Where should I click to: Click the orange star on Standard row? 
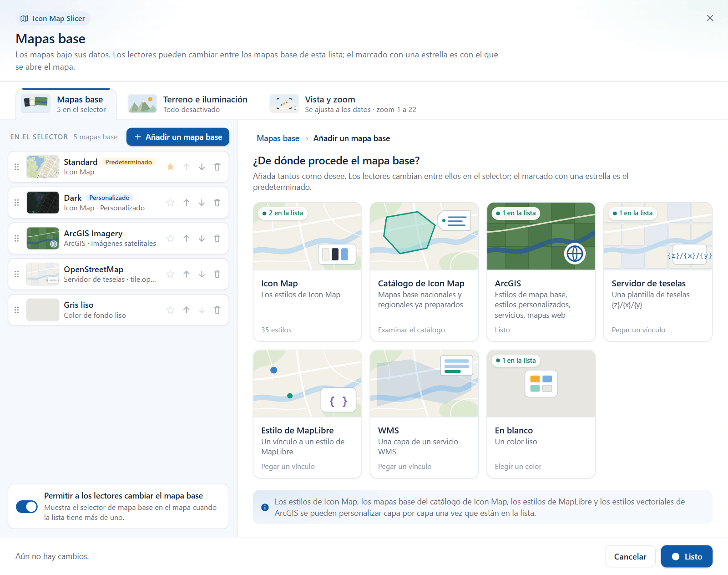tap(171, 167)
